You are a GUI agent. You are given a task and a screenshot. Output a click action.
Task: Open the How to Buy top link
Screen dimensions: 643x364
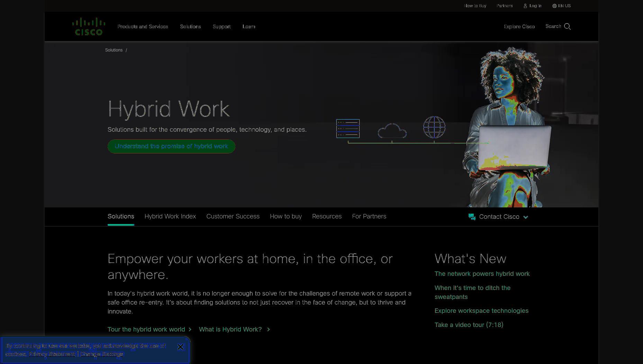475,6
